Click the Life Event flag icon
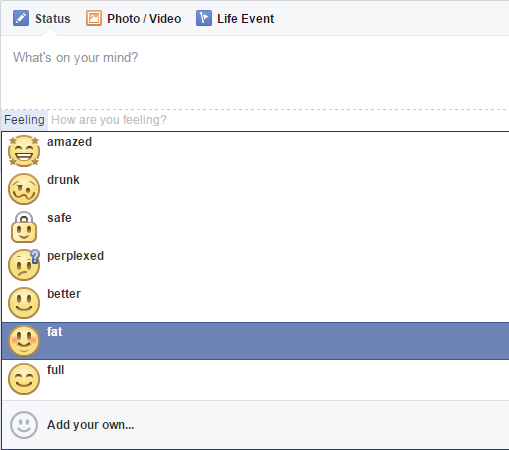The height and width of the screenshot is (450, 509). [x=204, y=18]
